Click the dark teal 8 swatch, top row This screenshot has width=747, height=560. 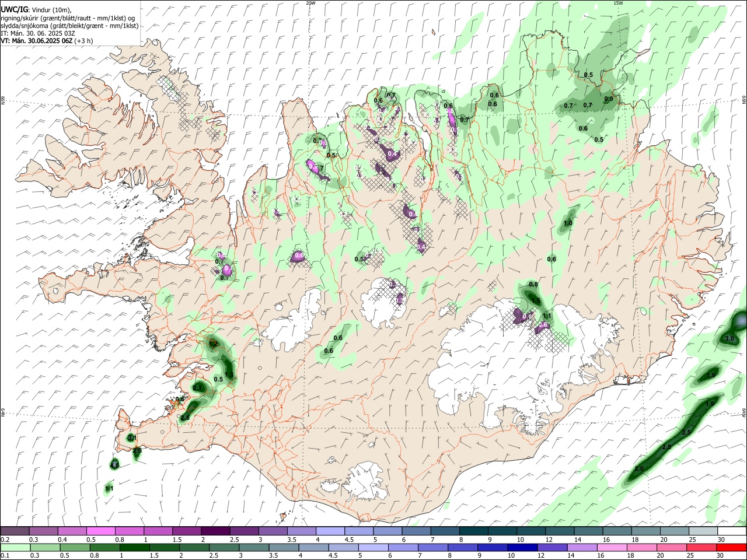(x=473, y=531)
